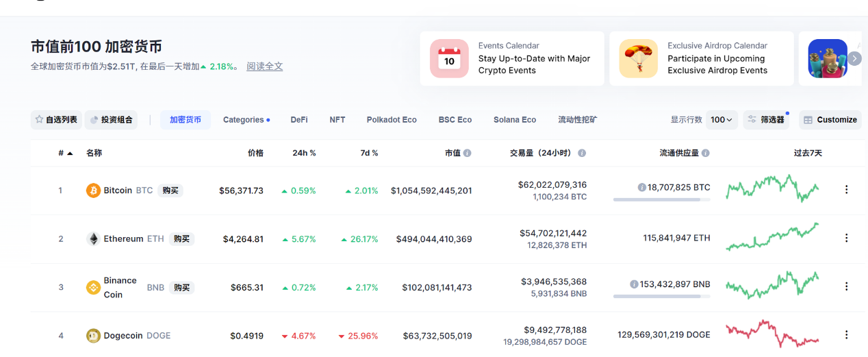Click BNB circulating supply progress bar
This screenshot has height=357, width=868.
(x=662, y=297)
